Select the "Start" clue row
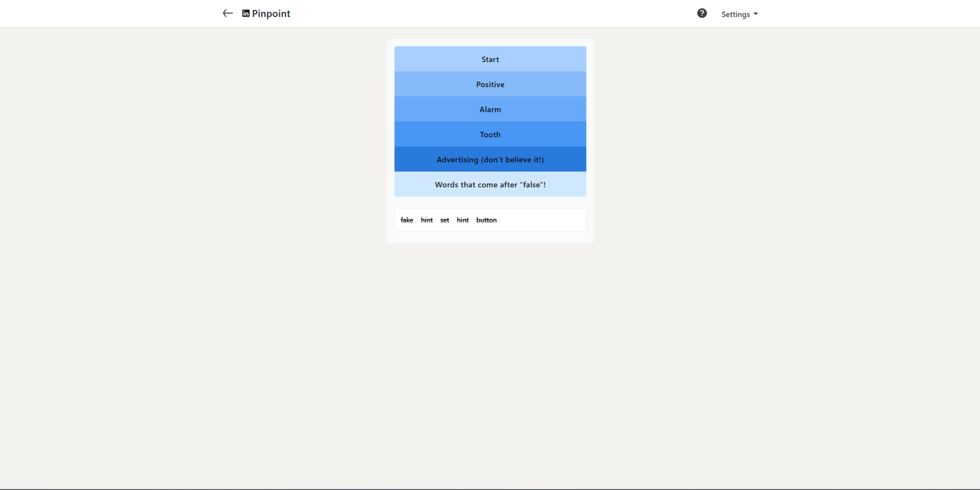This screenshot has width=980, height=490. [490, 59]
